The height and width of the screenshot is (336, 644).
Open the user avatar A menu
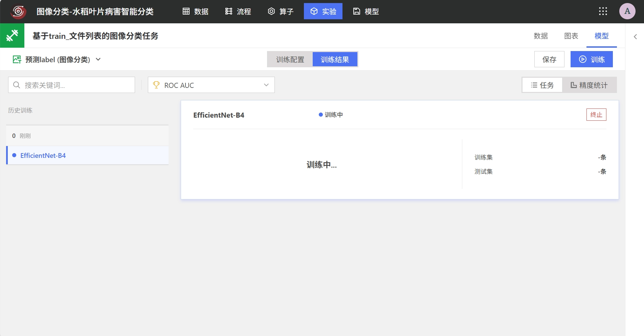coord(627,11)
